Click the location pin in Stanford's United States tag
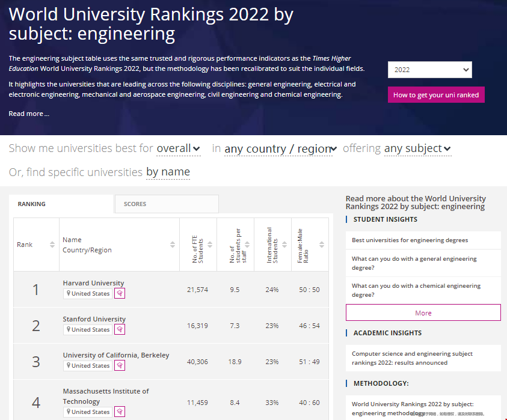507x420 pixels. tap(69, 329)
